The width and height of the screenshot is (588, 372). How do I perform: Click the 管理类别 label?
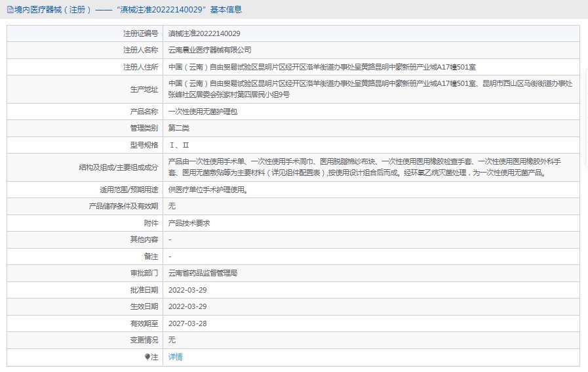tap(144, 129)
